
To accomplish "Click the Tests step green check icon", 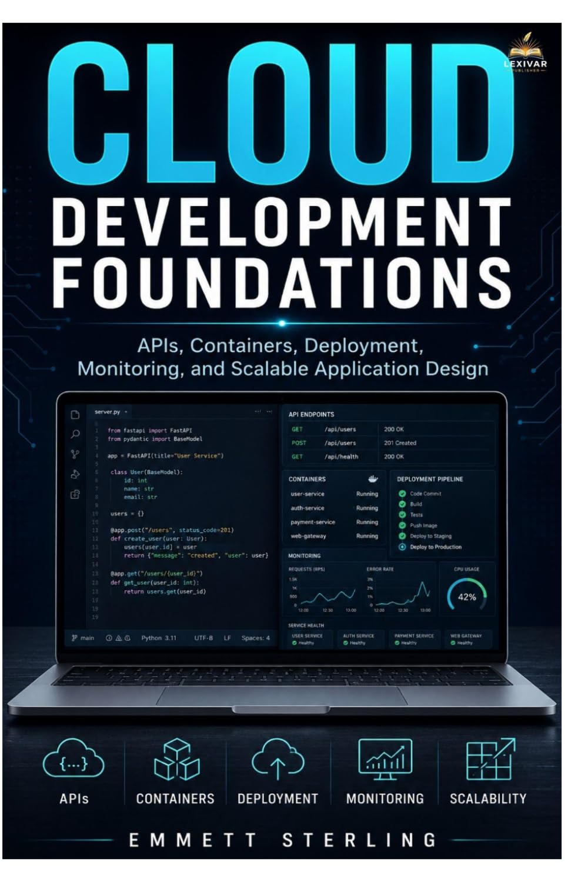I will [x=402, y=515].
